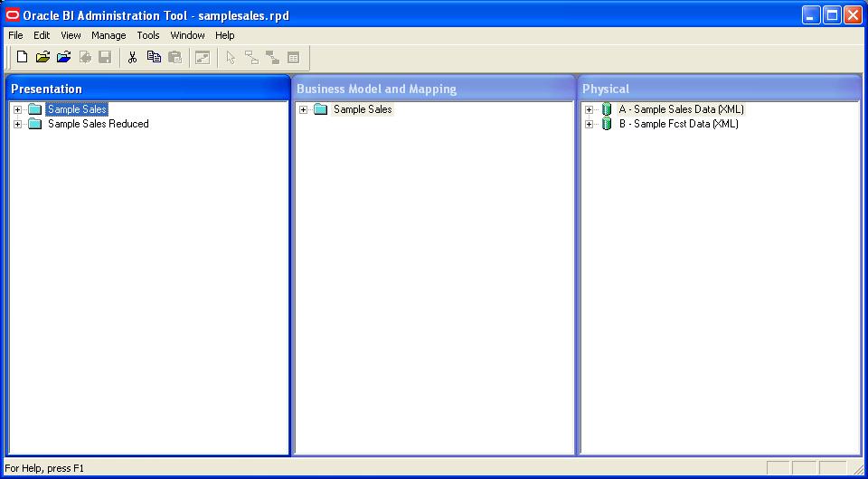
Task: Click the dark join diagram icon
Action: [x=272, y=57]
